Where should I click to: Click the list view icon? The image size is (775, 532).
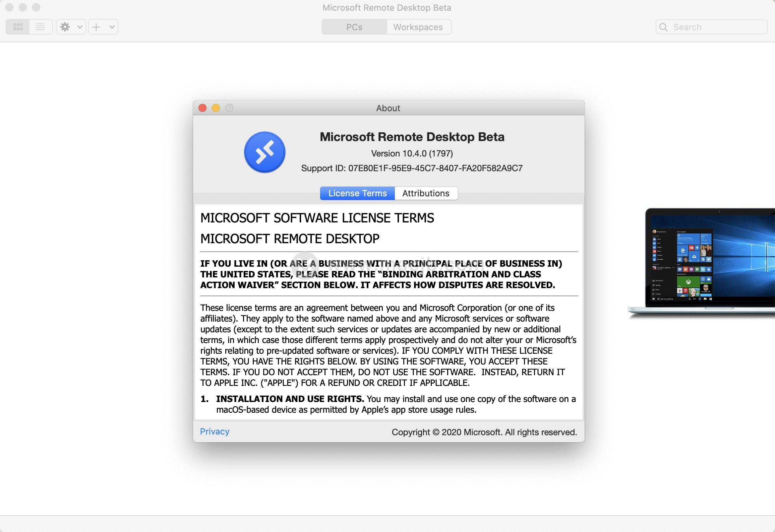(x=39, y=27)
